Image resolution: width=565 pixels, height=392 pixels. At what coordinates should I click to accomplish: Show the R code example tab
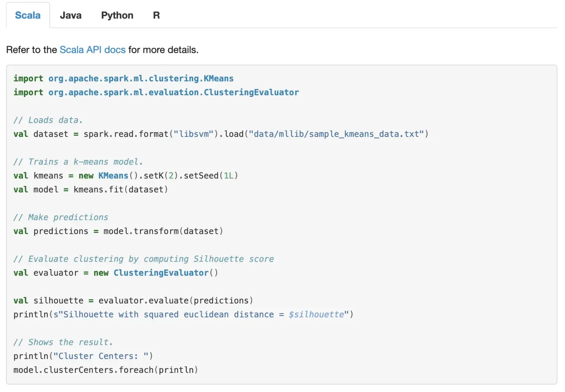coord(156,15)
